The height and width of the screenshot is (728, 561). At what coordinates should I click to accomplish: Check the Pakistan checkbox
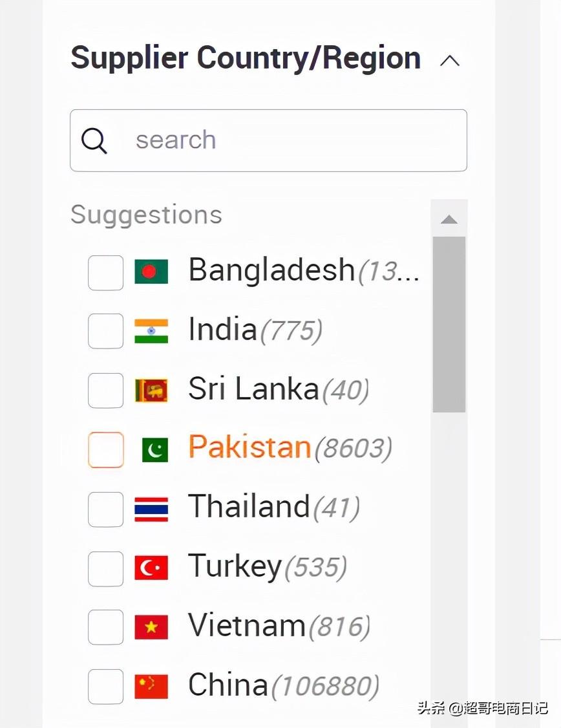[x=105, y=450]
